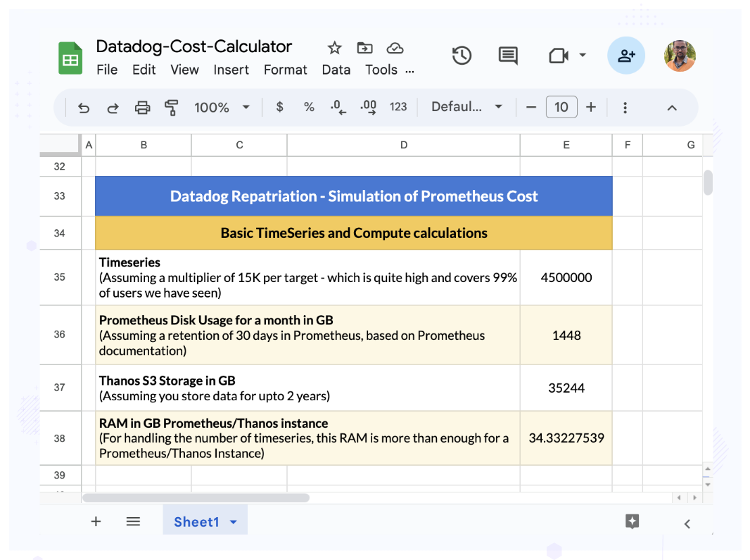Show the side panel with left chevron

point(687,524)
